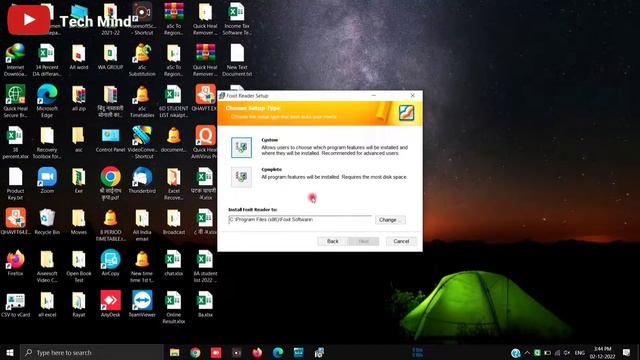The width and height of the screenshot is (640, 360).
Task: Select the CSV to vCard shortcut
Action: [16, 304]
